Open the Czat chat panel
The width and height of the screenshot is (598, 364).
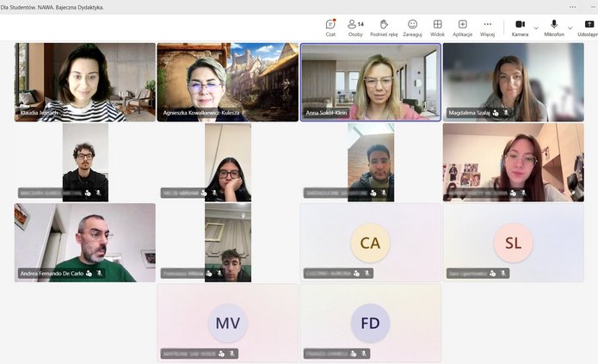330,28
